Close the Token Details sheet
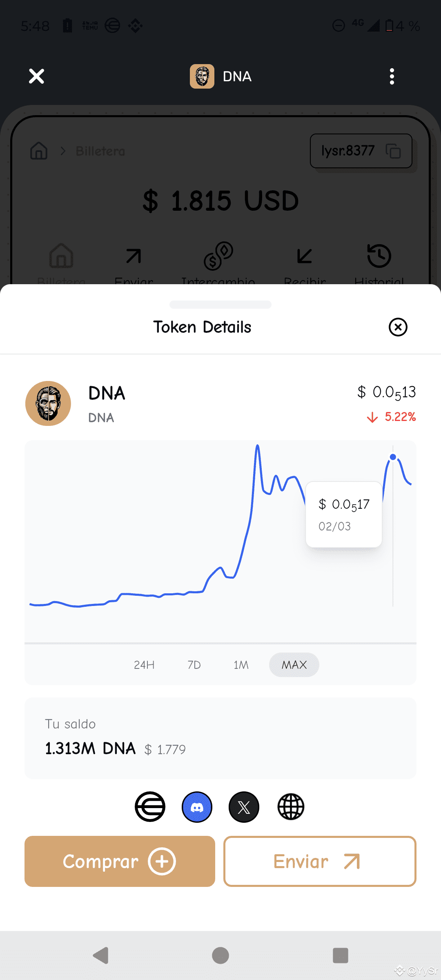 point(398,327)
